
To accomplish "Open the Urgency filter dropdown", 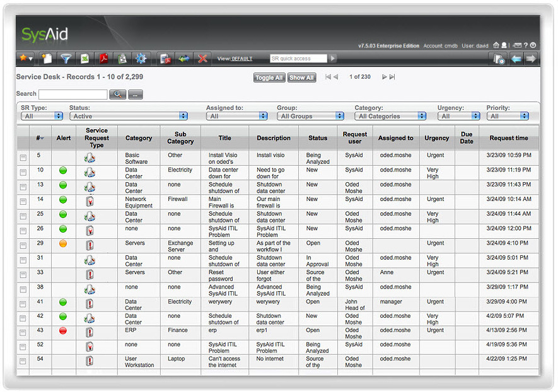I will pos(459,116).
